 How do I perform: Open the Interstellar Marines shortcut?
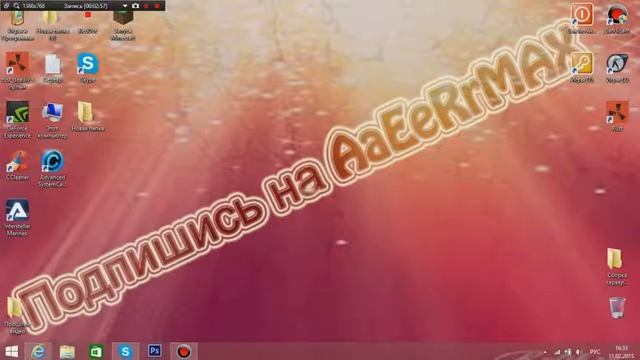[x=17, y=217]
